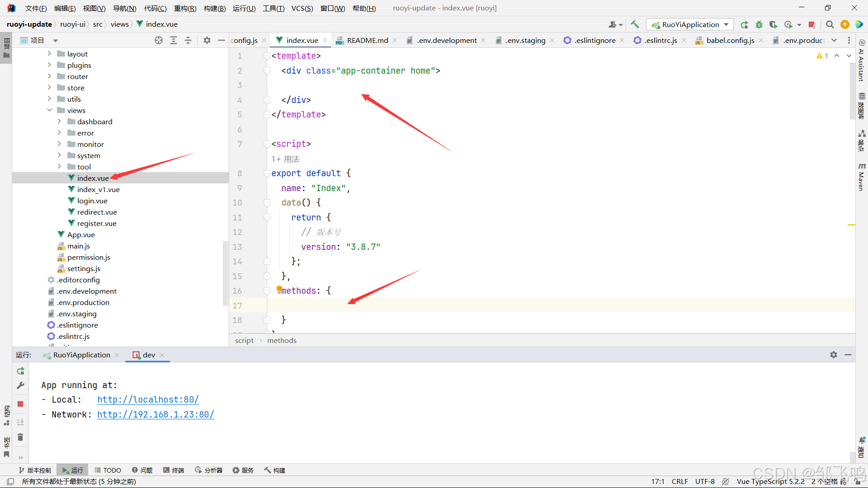Click intention bulb on methods line
Viewport: 868px width, 488px height.
pyautogui.click(x=279, y=289)
